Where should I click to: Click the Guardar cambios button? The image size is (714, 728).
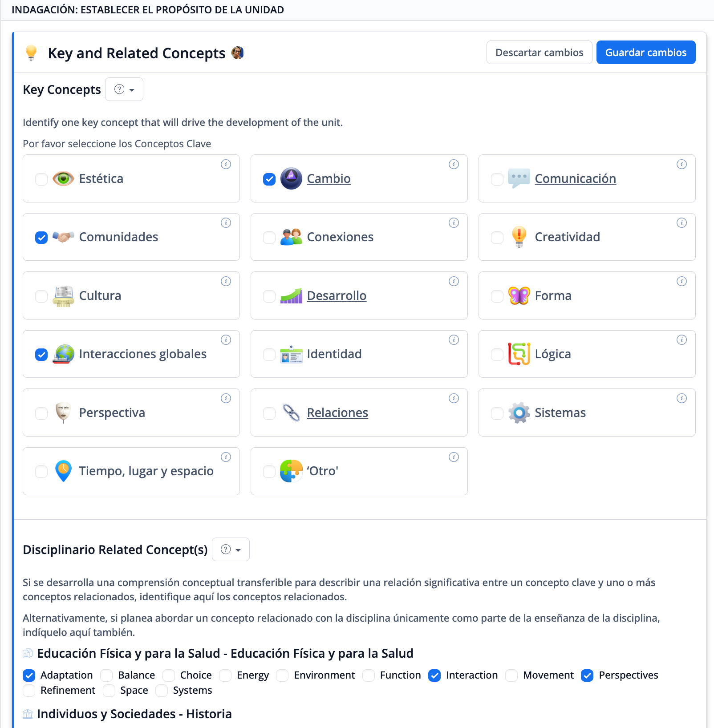pyautogui.click(x=645, y=53)
